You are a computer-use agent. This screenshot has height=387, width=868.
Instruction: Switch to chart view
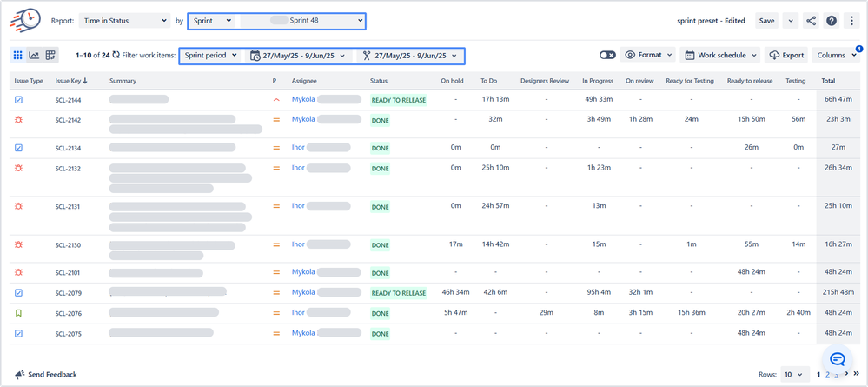pos(34,55)
